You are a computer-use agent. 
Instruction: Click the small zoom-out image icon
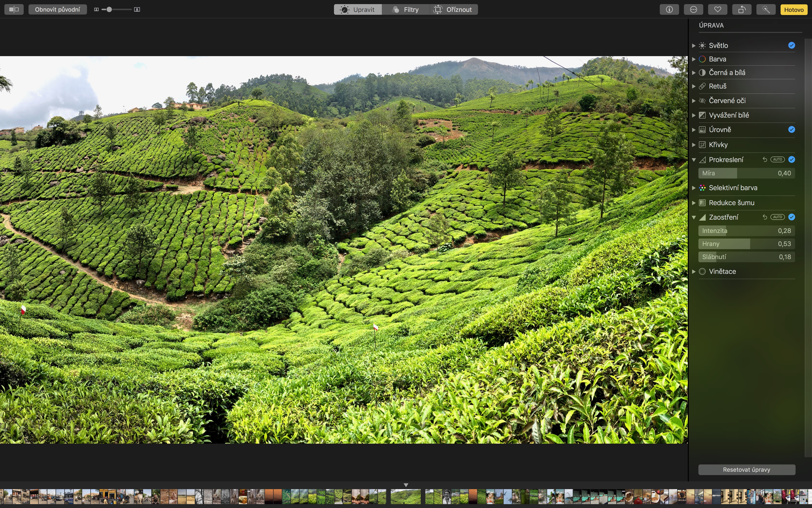[96, 9]
